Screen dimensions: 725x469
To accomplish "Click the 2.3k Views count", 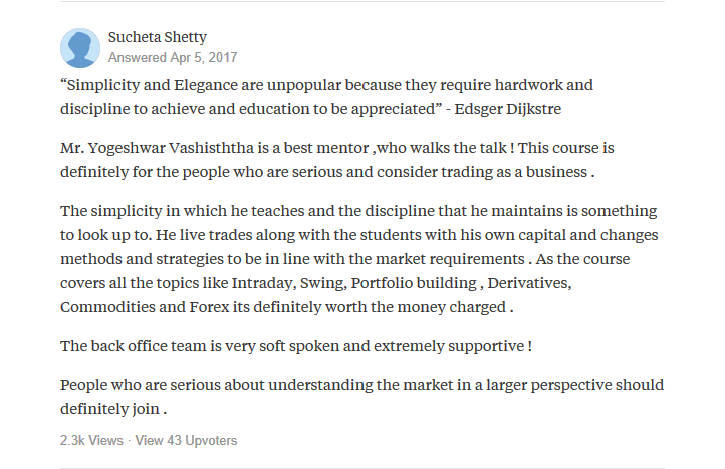I will click(x=92, y=440).
